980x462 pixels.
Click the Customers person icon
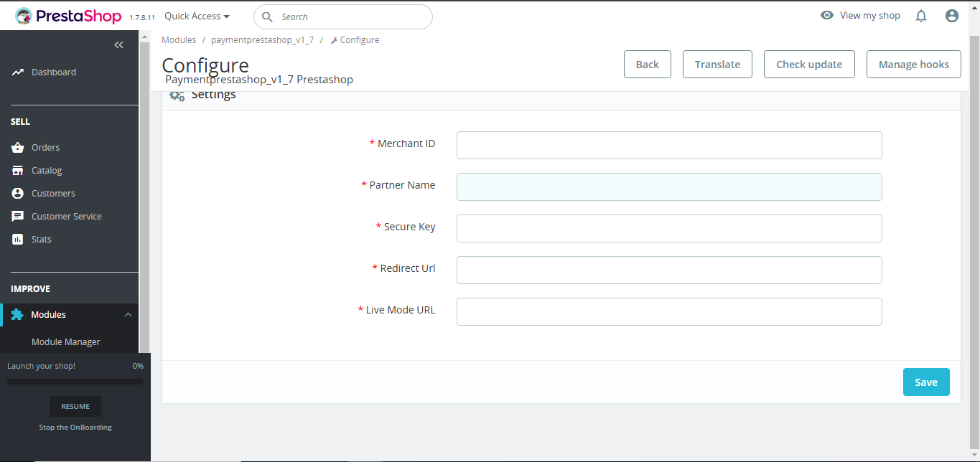pyautogui.click(x=18, y=194)
